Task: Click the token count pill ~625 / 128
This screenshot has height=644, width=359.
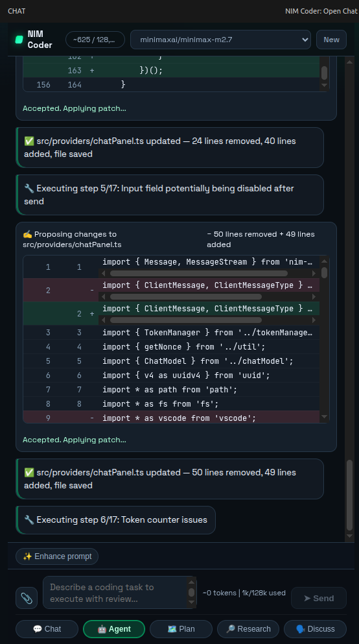Action: coord(95,40)
